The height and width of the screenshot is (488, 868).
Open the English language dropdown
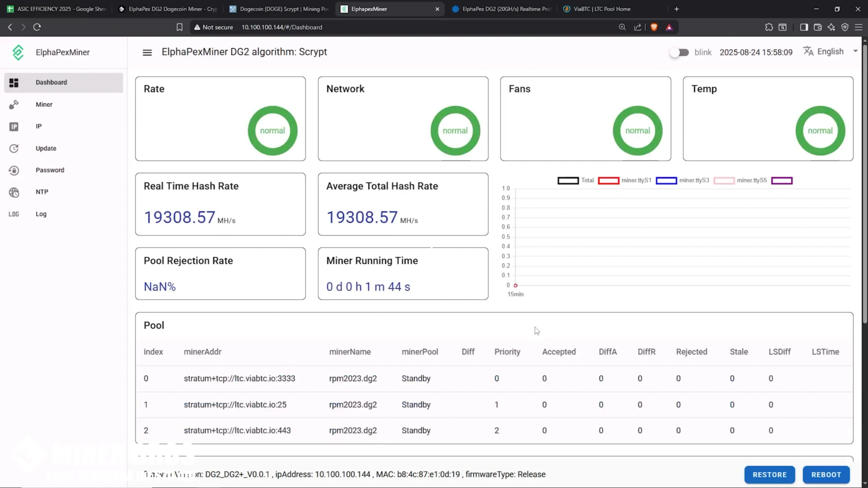click(x=830, y=51)
